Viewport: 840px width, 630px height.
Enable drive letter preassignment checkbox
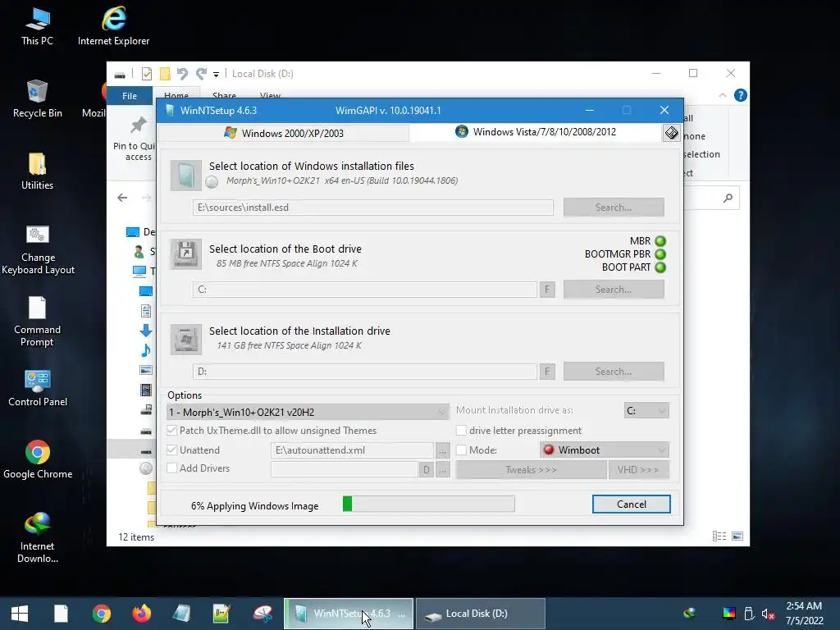click(x=461, y=430)
